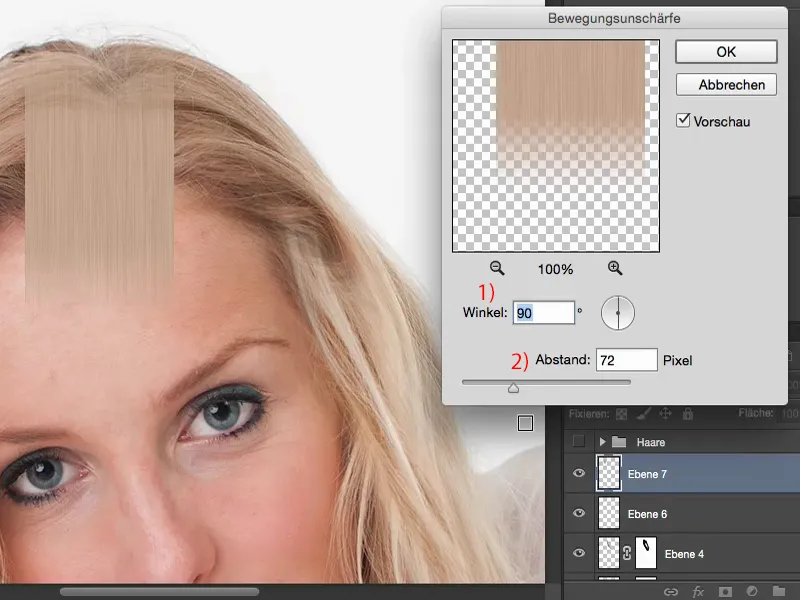Show the hidden Haare group

(x=579, y=441)
